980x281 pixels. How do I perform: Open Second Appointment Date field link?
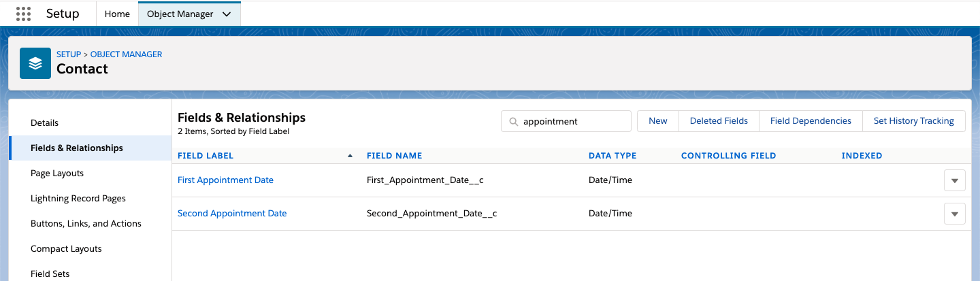click(x=232, y=214)
